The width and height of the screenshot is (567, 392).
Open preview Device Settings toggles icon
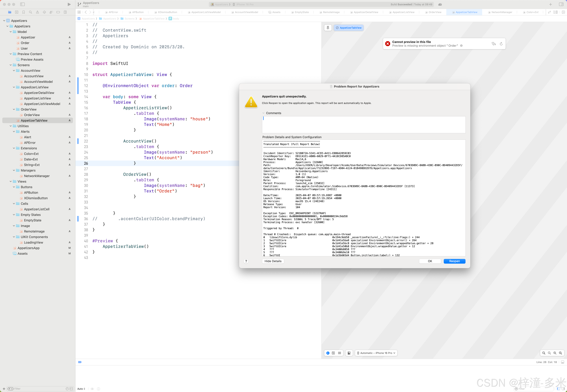[349, 353]
